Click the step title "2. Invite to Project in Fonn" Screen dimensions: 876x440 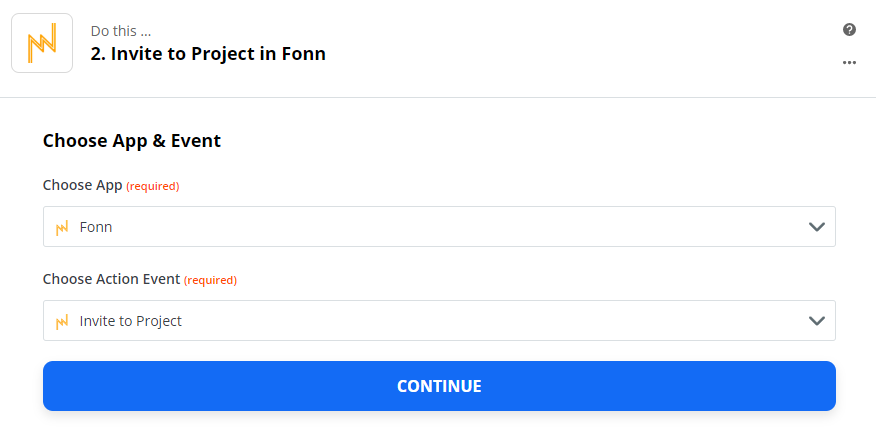(x=208, y=54)
